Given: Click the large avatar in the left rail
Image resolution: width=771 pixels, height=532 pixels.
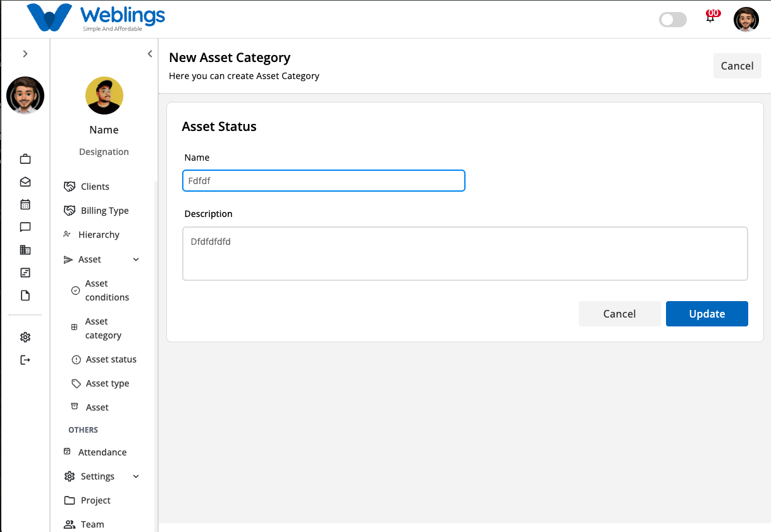Looking at the screenshot, I should pos(25,96).
